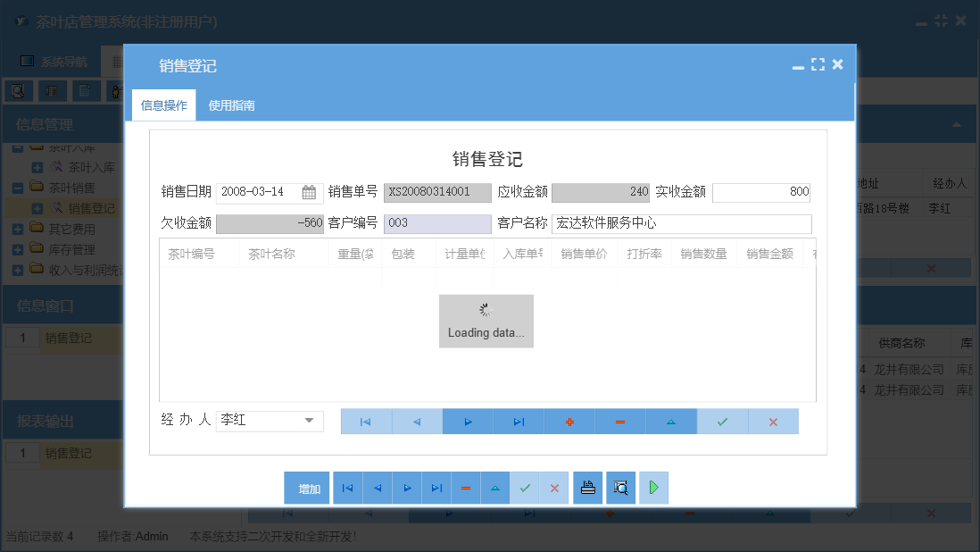Viewport: 980px width, 552px height.
Task: Open the 经办人 dropdown showing 李红
Action: point(308,421)
